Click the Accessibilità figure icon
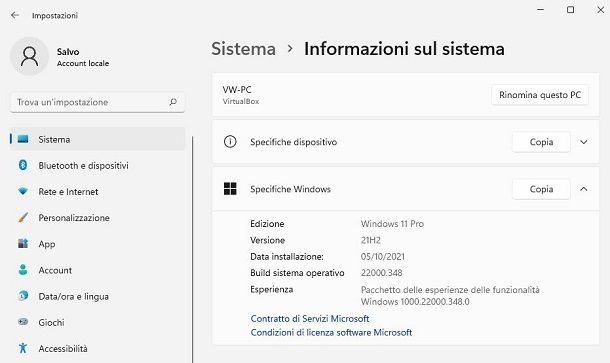 click(x=23, y=348)
